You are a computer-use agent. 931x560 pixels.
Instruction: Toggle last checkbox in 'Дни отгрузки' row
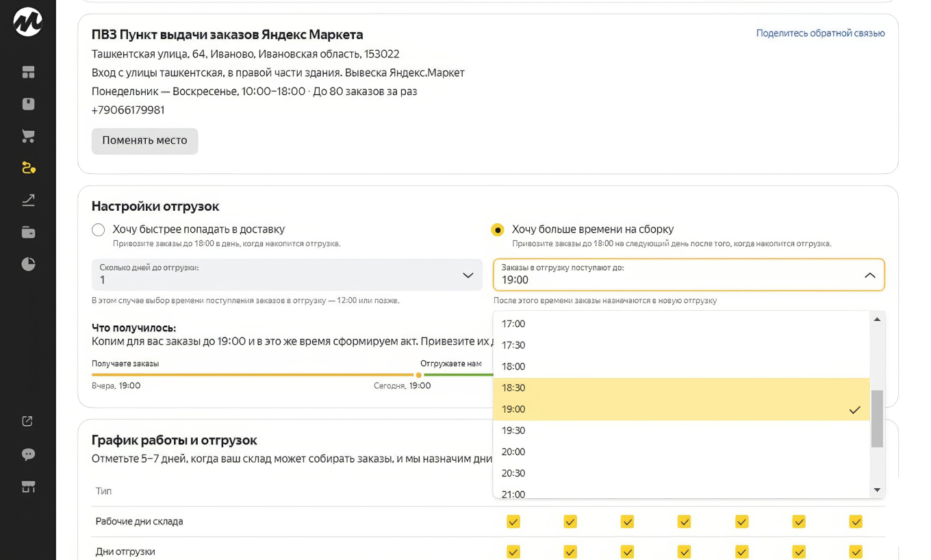pos(856,552)
